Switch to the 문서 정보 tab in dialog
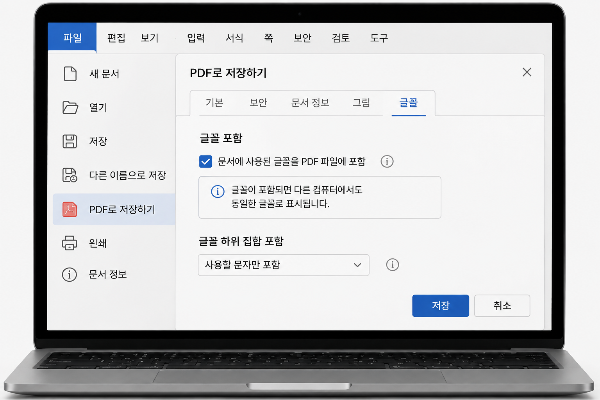600x400 pixels. [310, 103]
